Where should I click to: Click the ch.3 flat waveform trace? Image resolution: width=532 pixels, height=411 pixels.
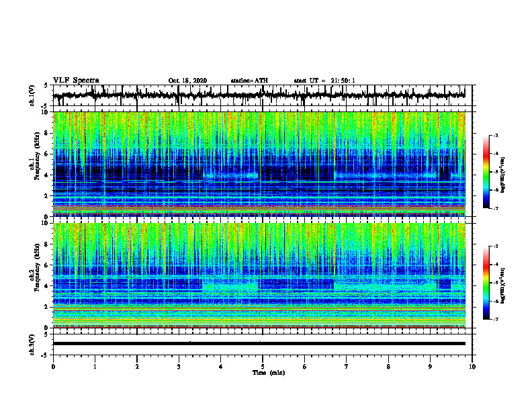point(259,344)
